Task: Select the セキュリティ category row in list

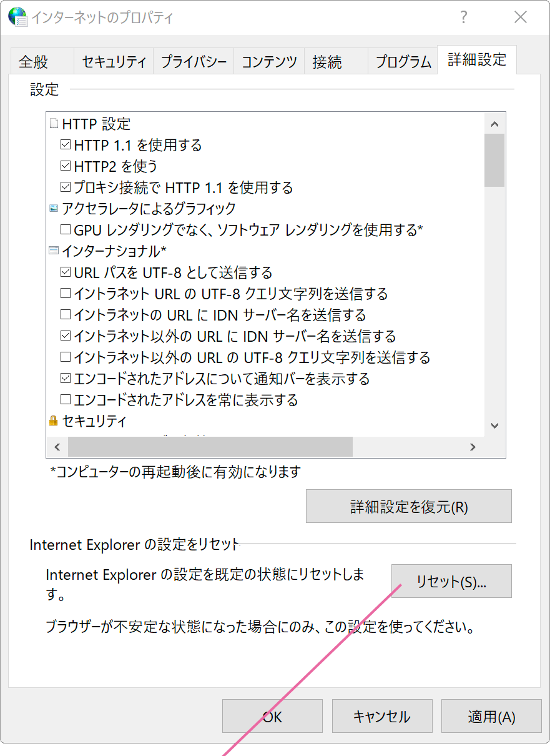Action: click(x=94, y=420)
